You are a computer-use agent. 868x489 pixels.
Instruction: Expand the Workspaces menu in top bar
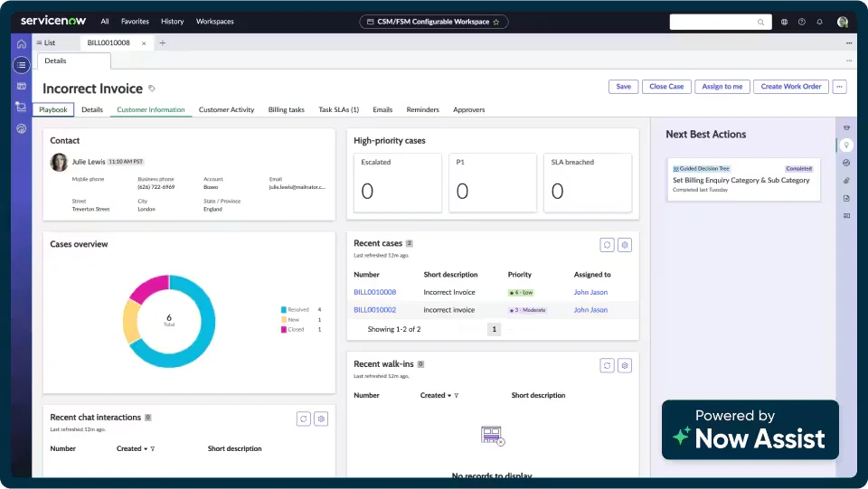[x=214, y=22]
